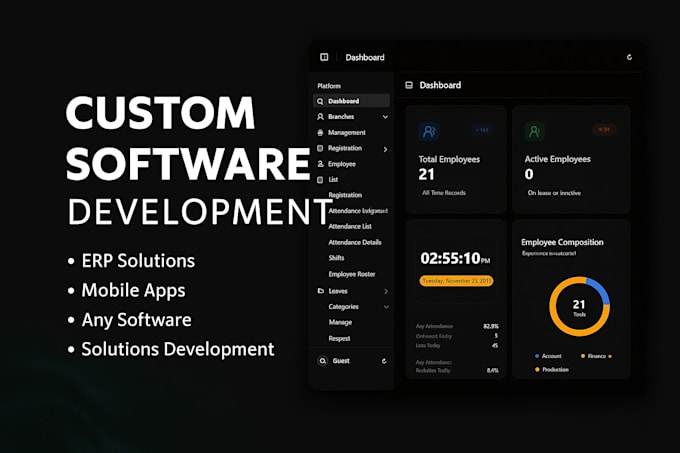Viewport: 680px width, 453px height.
Task: Click the orange Finance legend dot
Action: [x=583, y=356]
